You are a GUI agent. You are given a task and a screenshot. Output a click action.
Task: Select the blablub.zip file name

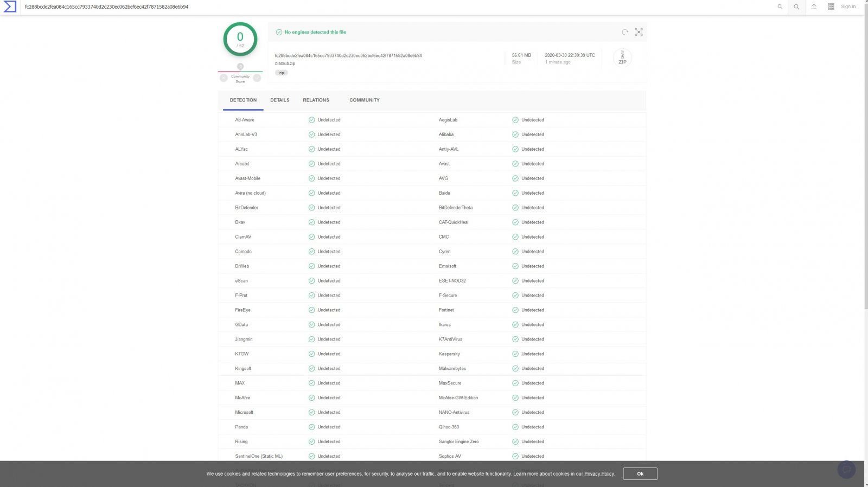point(285,63)
